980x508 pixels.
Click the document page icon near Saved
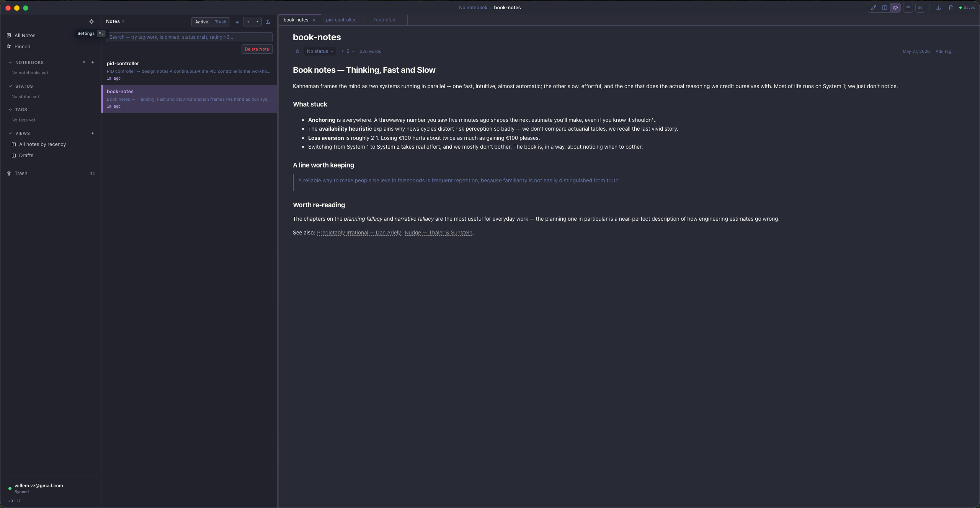(x=951, y=8)
